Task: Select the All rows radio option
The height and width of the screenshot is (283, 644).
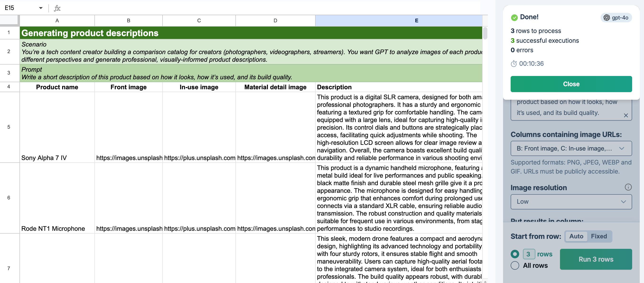Action: pos(514,265)
